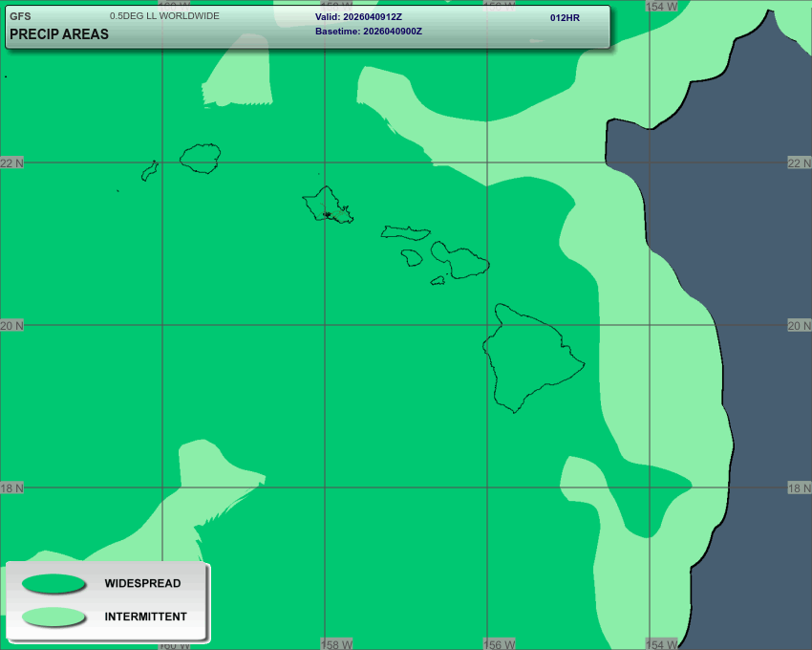Click the Widespread dark green legend swatch

pyautogui.click(x=53, y=583)
